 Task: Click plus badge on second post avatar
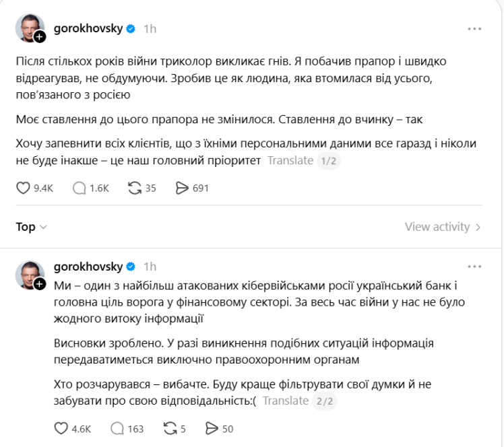(x=40, y=283)
